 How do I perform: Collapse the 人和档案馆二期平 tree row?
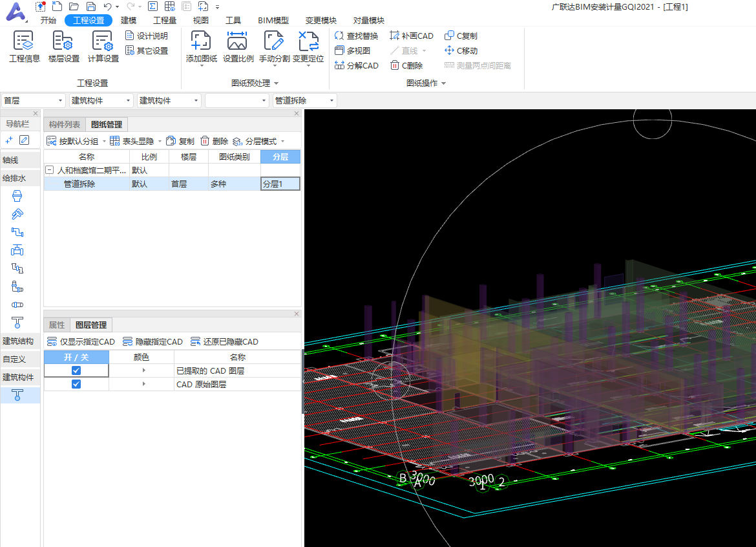click(x=49, y=170)
